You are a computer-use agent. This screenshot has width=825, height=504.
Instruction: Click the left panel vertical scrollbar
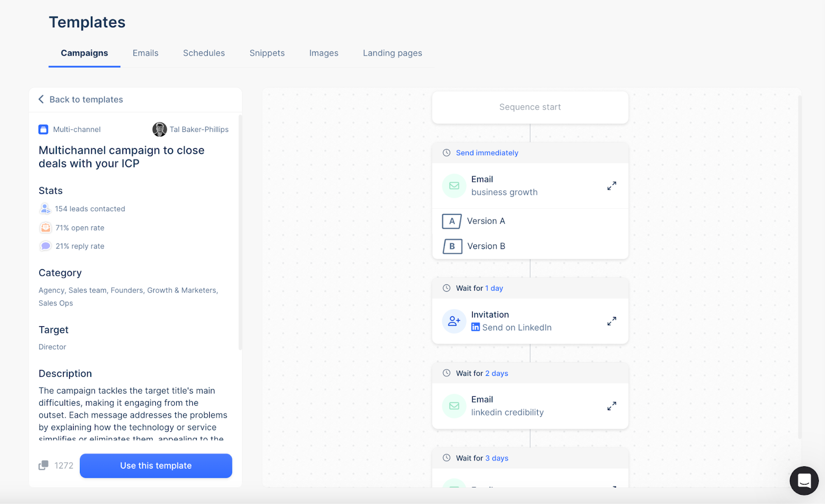[x=240, y=232]
